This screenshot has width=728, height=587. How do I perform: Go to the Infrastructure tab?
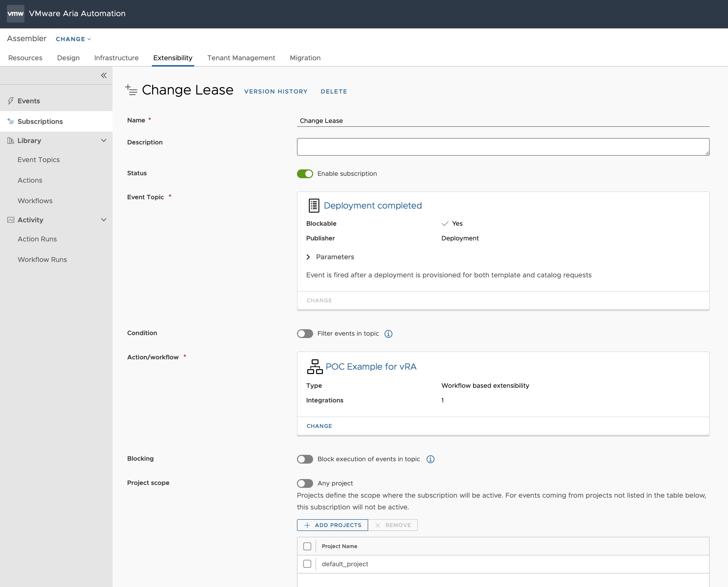(x=116, y=58)
